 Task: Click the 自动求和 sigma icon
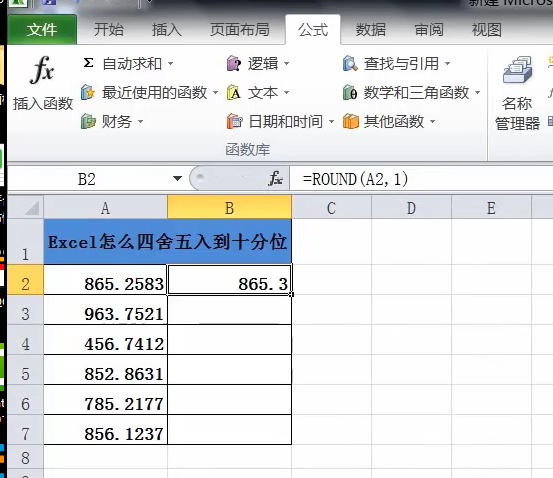(89, 63)
